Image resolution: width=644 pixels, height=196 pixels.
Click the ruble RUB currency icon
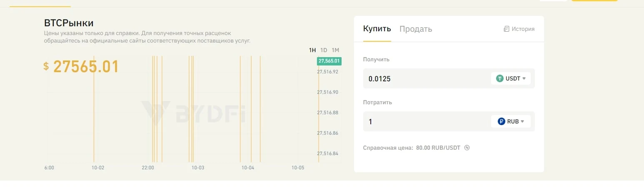point(502,121)
